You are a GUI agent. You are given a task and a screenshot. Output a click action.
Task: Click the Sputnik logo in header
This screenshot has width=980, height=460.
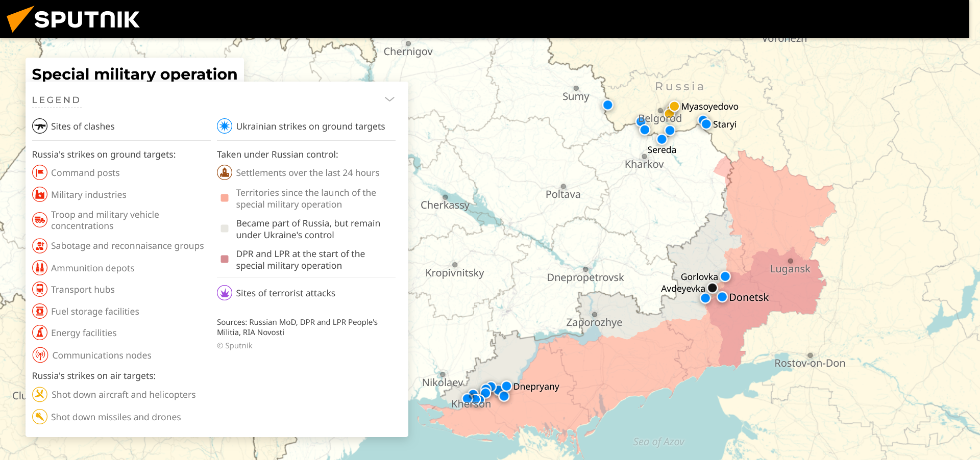point(73,19)
